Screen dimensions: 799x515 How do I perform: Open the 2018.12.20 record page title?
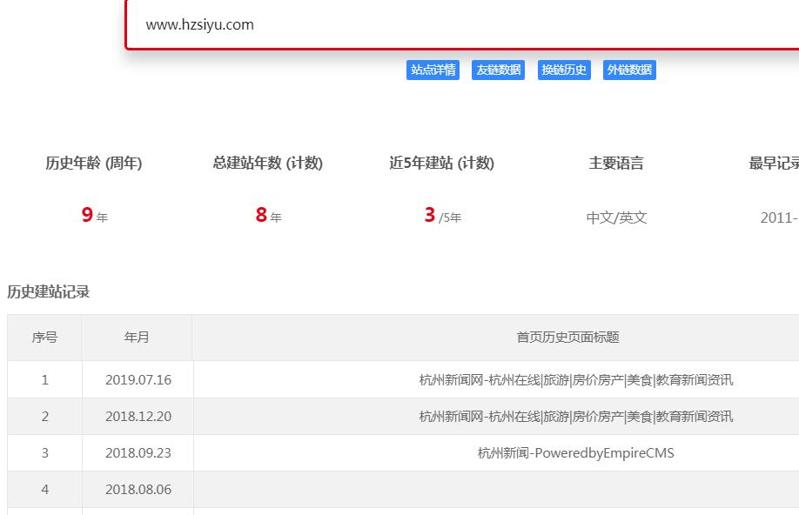point(575,416)
